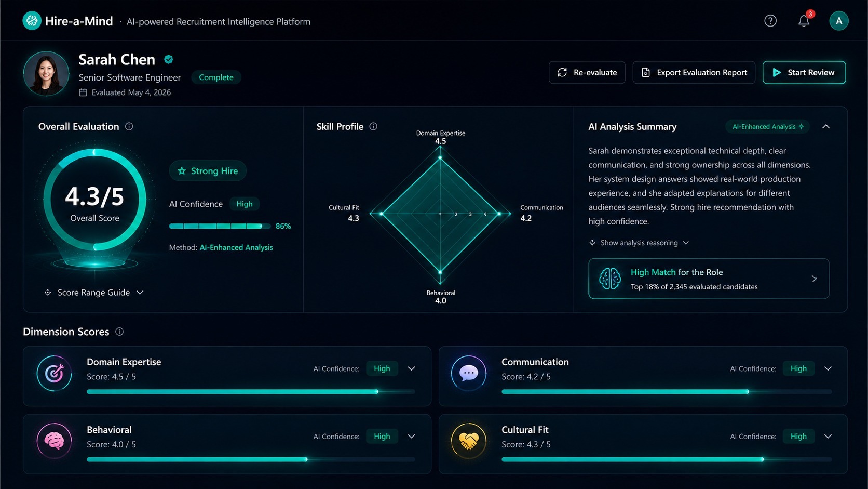Viewport: 868px width, 489px height.
Task: Click the 86% AI confidence progress bar
Action: pyautogui.click(x=220, y=226)
